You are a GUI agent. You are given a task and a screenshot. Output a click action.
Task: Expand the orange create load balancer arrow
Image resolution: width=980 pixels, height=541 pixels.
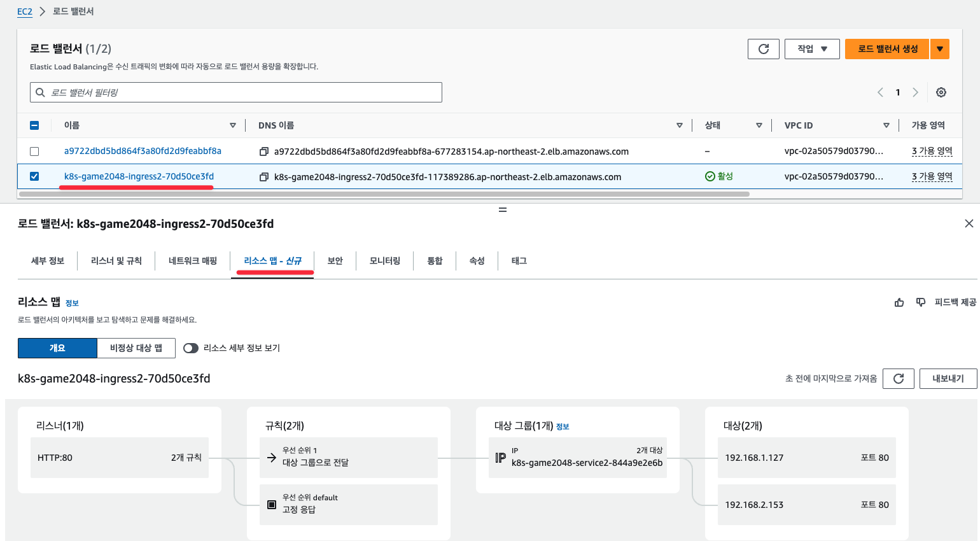point(939,49)
